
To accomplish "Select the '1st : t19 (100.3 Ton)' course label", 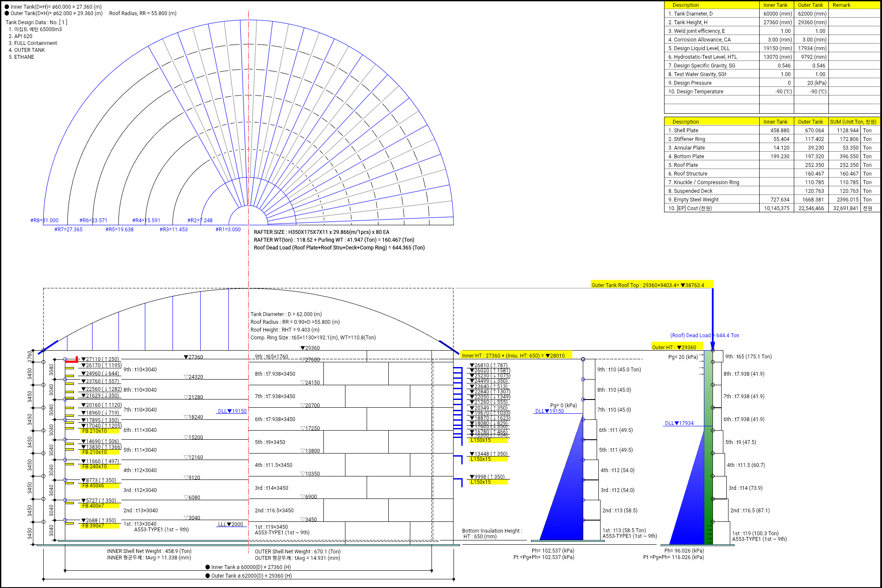I will click(x=755, y=534).
